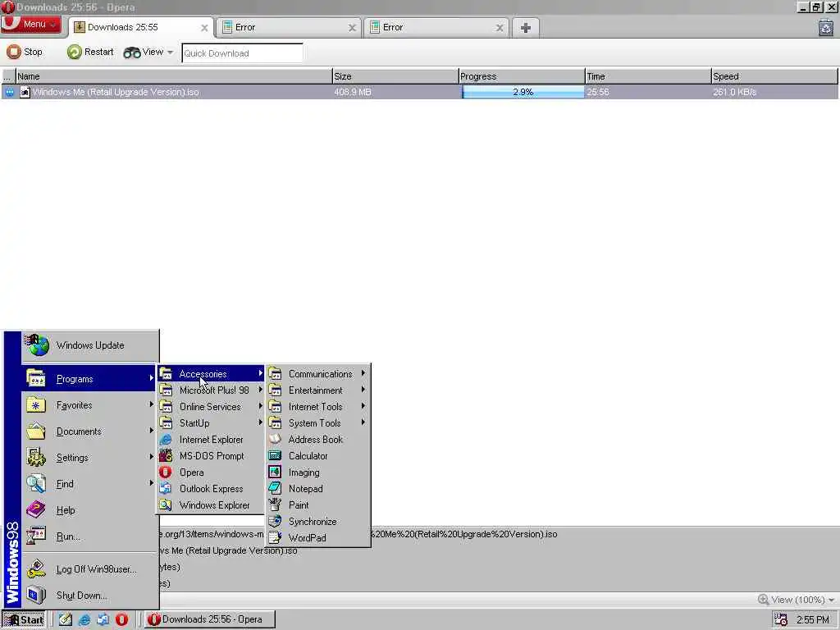840x630 pixels.
Task: Click the Show Desktop quick launch icon
Action: tap(66, 619)
